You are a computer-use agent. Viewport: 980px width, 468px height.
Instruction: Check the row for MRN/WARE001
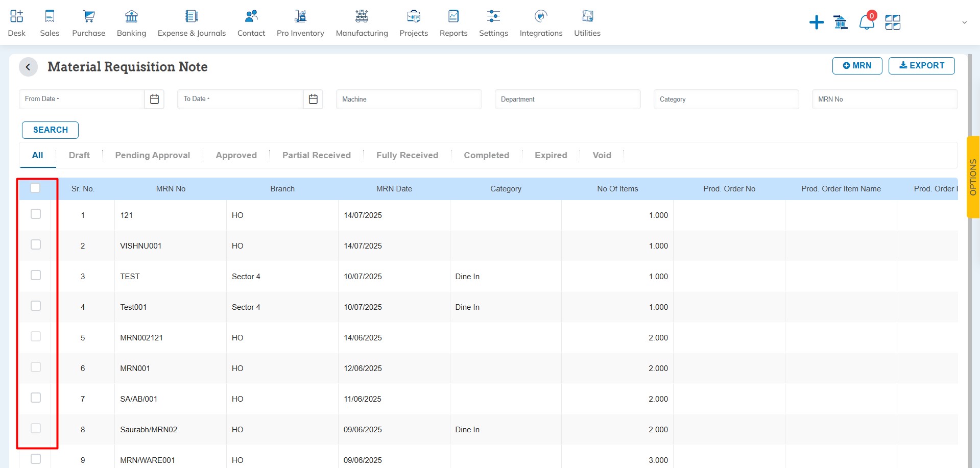[x=36, y=459]
